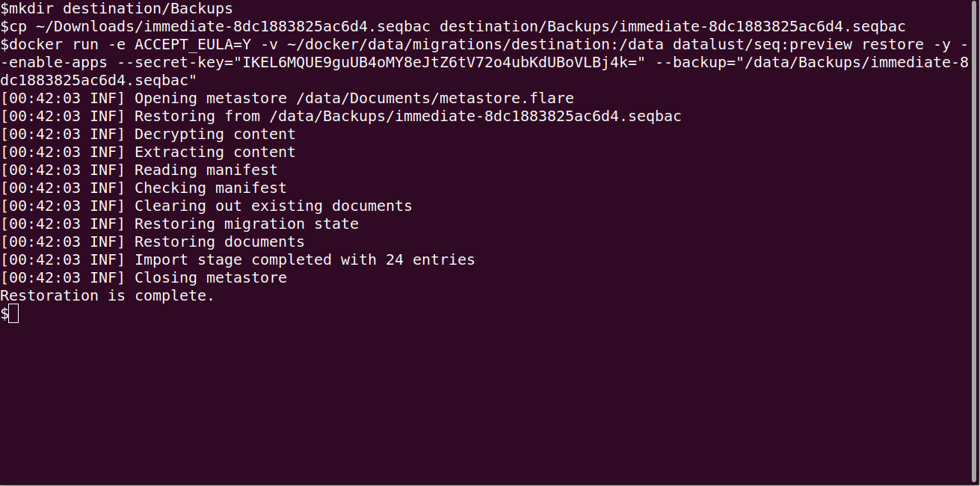Click the 'Decrypting content' log entry
This screenshot has width=980, height=486.
click(148, 135)
